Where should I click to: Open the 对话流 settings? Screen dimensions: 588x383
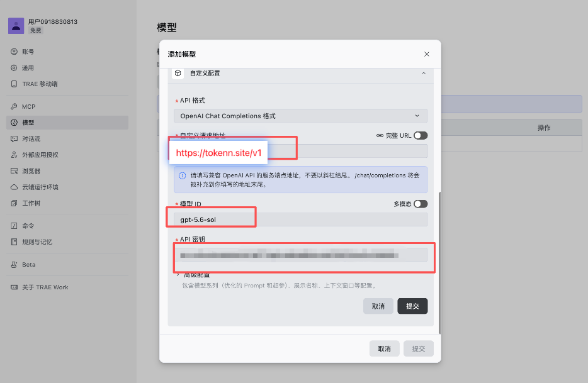(x=67, y=138)
